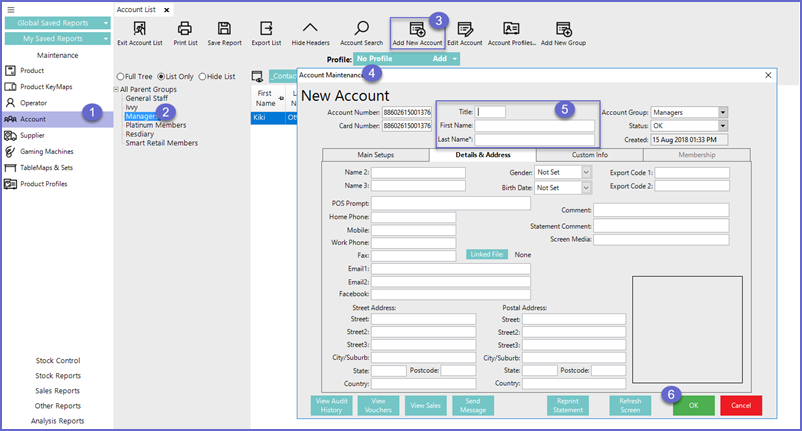Switch to the Main Setups tab

pos(375,155)
